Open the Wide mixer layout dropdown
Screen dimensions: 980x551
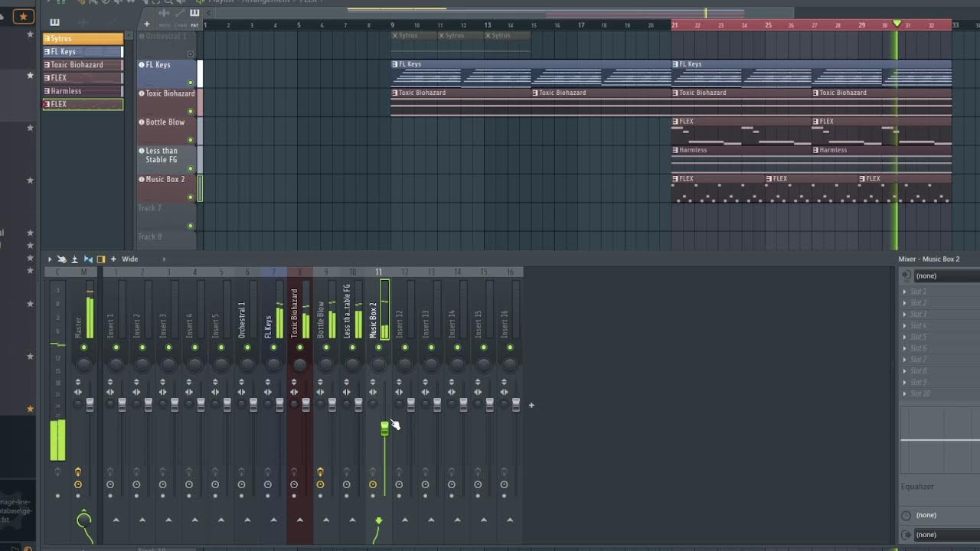point(143,259)
